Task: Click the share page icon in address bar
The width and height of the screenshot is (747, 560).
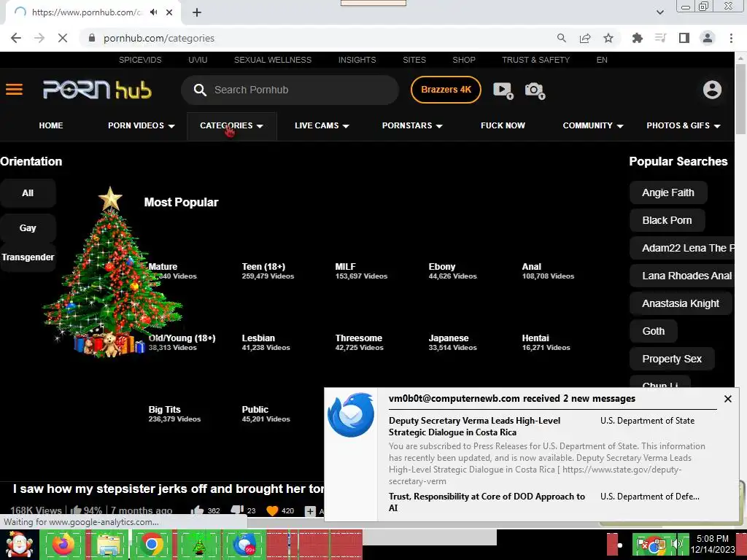Action: coord(585,38)
